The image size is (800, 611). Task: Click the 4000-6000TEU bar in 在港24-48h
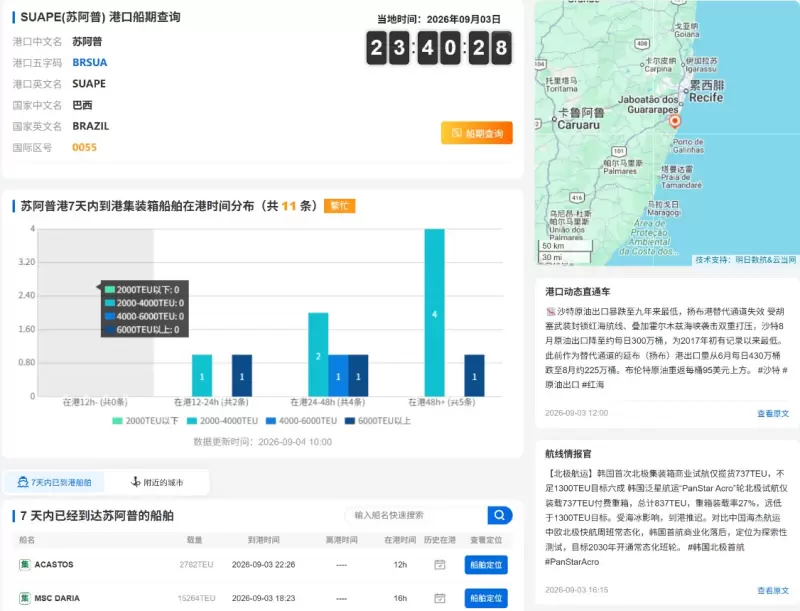(x=338, y=375)
